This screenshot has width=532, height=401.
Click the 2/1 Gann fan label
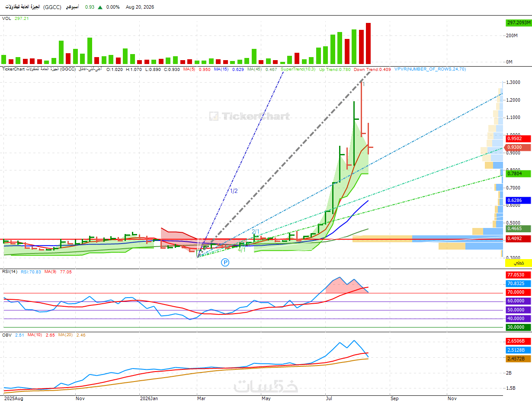pos(256,232)
